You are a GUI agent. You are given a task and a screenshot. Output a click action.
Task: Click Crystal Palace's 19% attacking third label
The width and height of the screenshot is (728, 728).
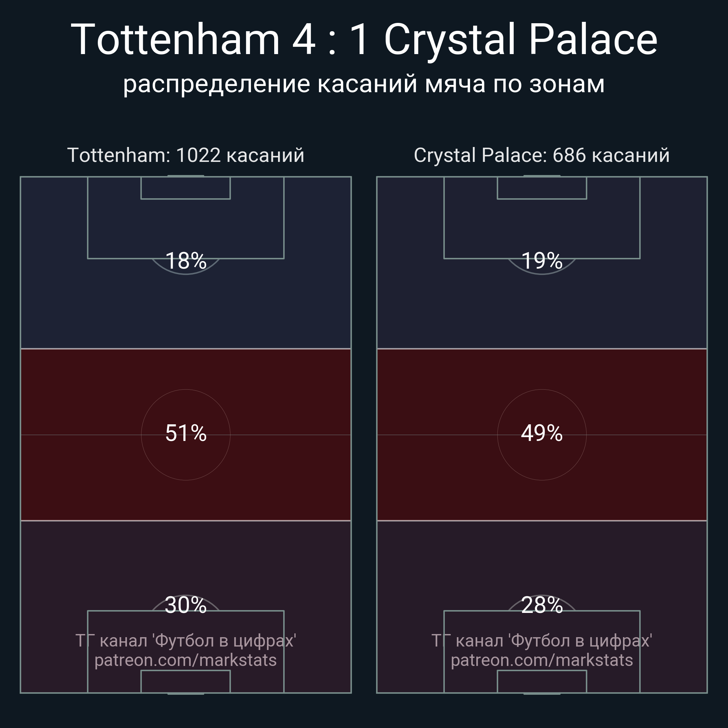tap(542, 260)
